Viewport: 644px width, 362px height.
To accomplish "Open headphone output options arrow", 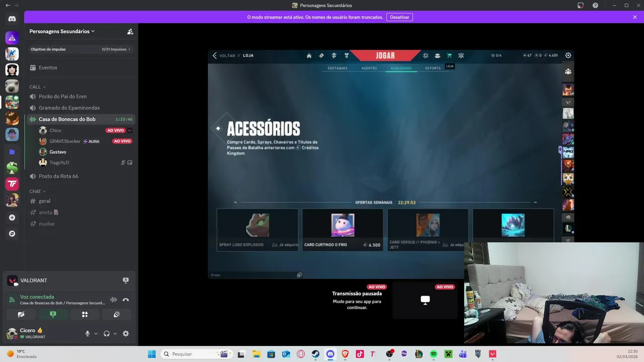I will tap(115, 333).
